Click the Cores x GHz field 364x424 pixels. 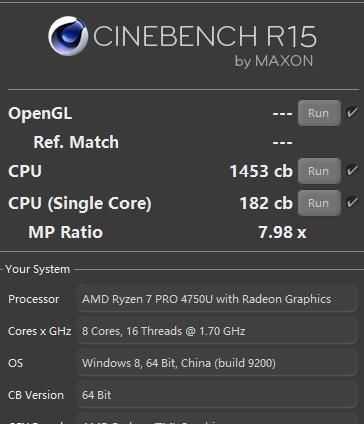click(217, 331)
